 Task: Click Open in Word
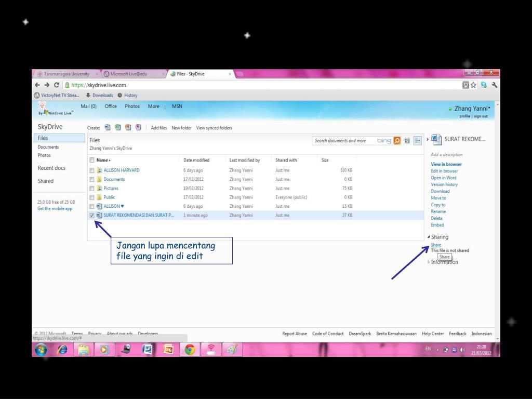pyautogui.click(x=444, y=178)
